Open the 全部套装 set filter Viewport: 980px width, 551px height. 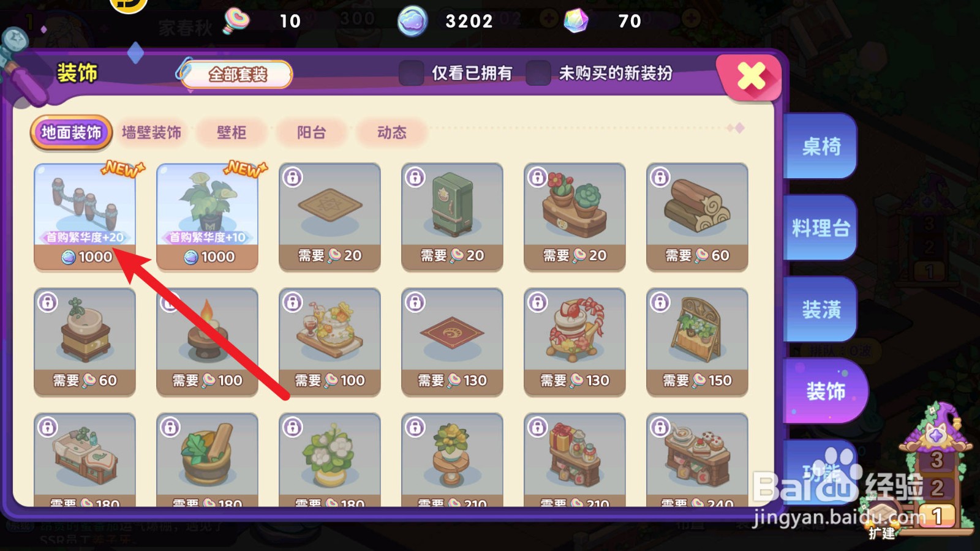point(238,75)
